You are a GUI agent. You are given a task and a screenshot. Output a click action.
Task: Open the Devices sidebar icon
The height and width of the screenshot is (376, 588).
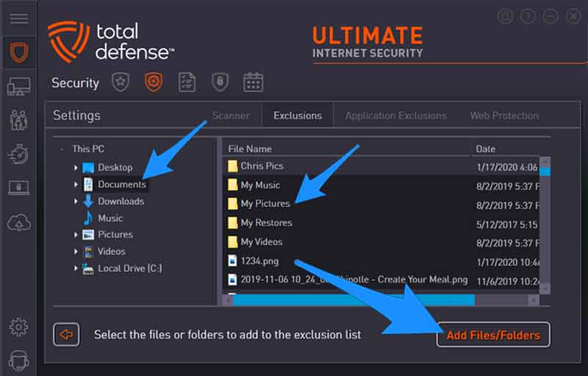(x=18, y=87)
